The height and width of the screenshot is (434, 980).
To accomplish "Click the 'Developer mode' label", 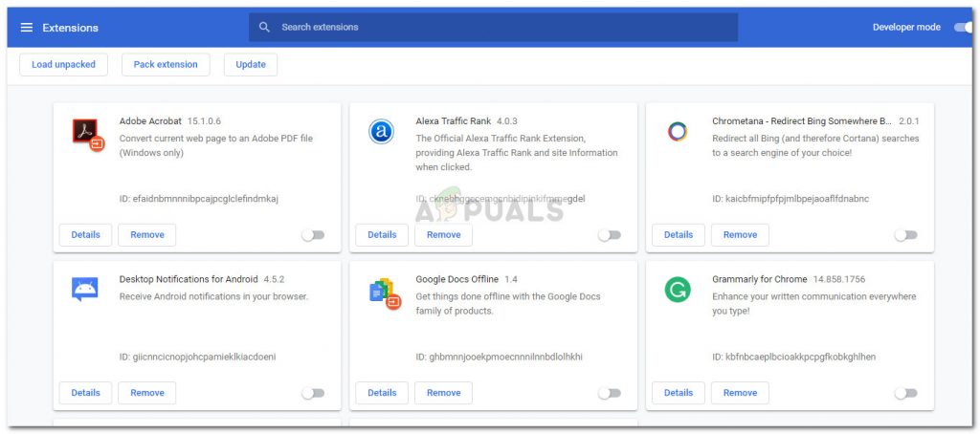I will 906,28.
